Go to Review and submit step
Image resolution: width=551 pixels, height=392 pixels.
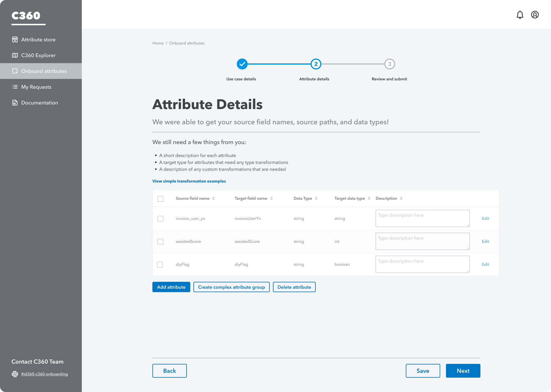pyautogui.click(x=389, y=64)
